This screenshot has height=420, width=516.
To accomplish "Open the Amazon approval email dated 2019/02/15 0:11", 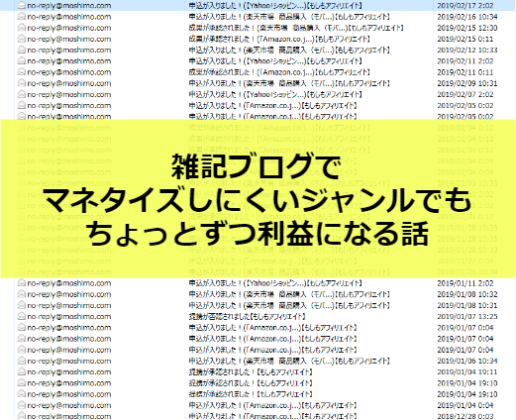I will tap(279, 39).
